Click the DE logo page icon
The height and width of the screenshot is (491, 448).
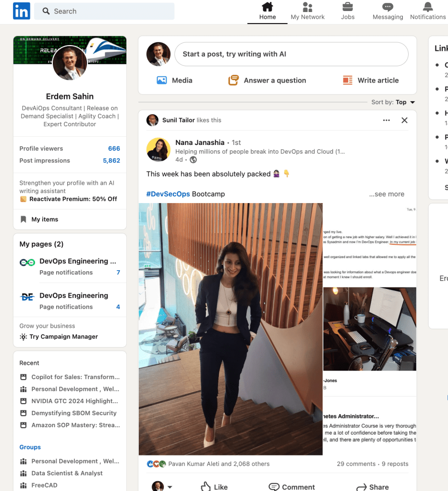[27, 297]
